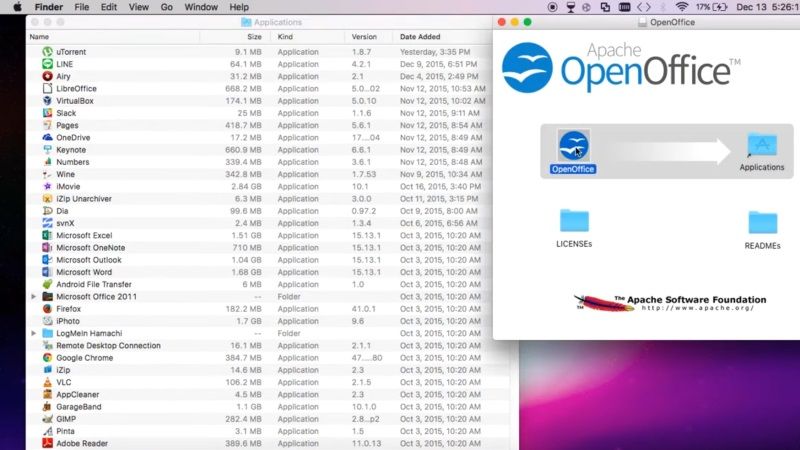Image resolution: width=800 pixels, height=450 pixels.
Task: Select the iMovie app icon
Action: [47, 186]
